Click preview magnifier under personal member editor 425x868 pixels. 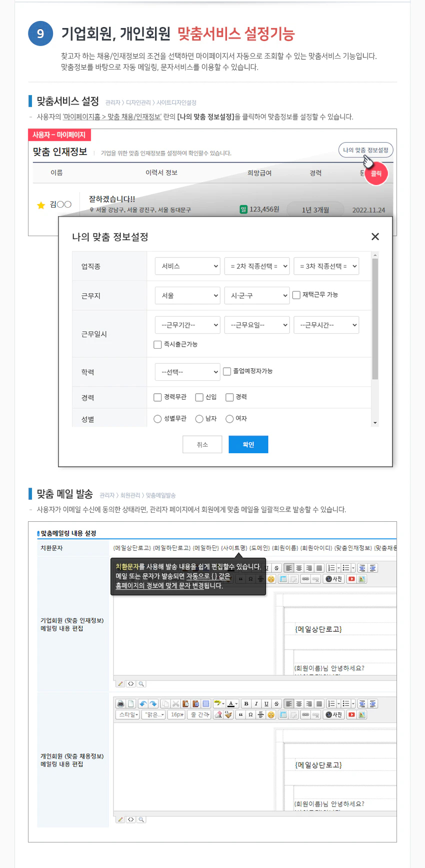tap(141, 819)
